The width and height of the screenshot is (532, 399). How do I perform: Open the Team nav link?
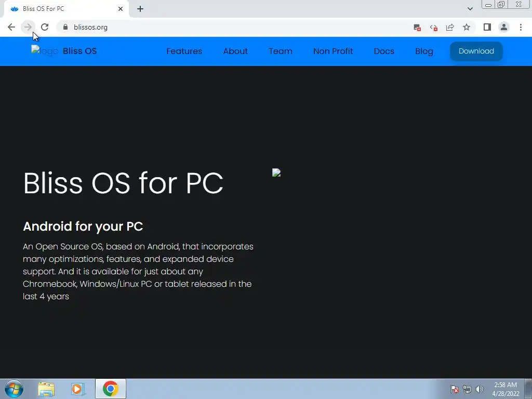point(280,51)
